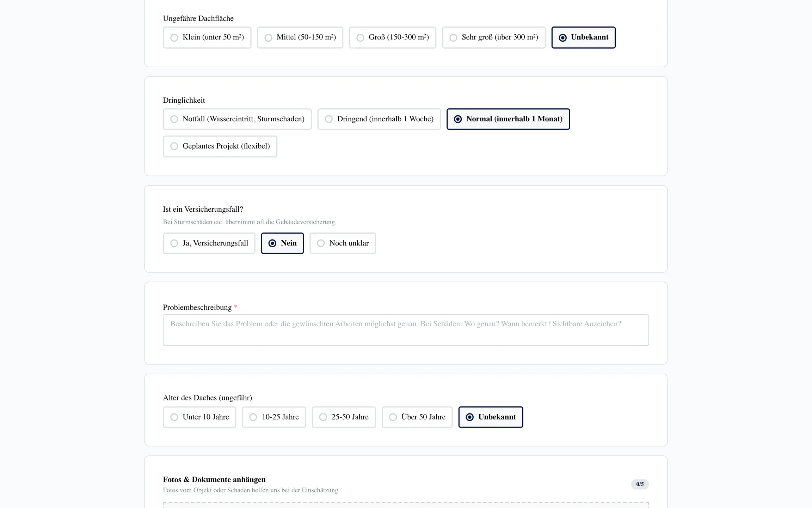Select roof age Unter 10 Jahre
The image size is (812, 508).
pyautogui.click(x=199, y=417)
